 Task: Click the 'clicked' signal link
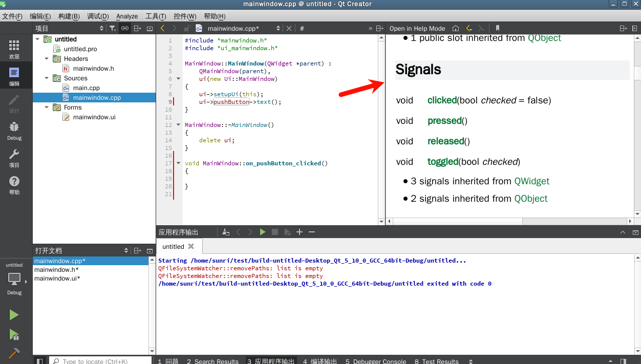(x=442, y=100)
